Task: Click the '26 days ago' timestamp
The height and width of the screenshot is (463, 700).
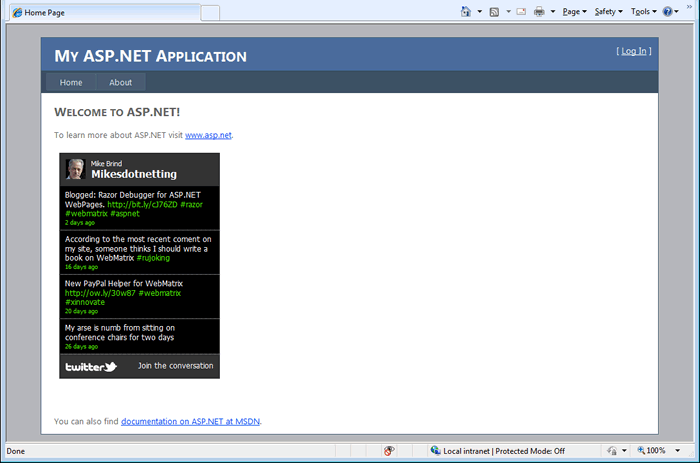Action: point(81,346)
